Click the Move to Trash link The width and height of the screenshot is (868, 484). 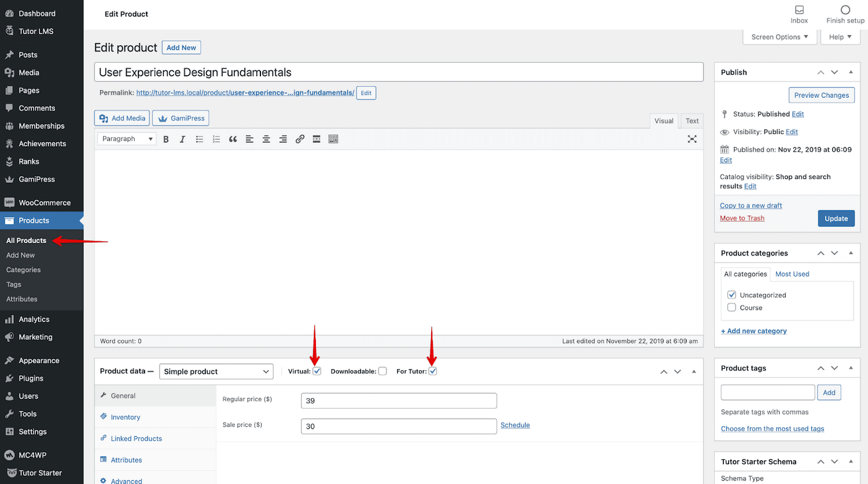(742, 218)
